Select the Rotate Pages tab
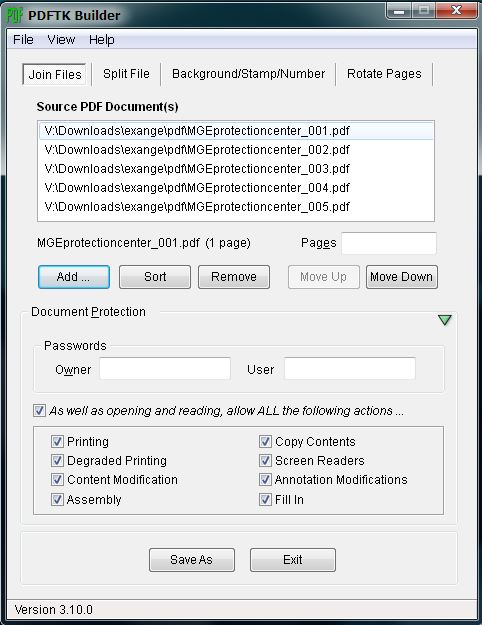The width and height of the screenshot is (482, 625). coord(384,74)
